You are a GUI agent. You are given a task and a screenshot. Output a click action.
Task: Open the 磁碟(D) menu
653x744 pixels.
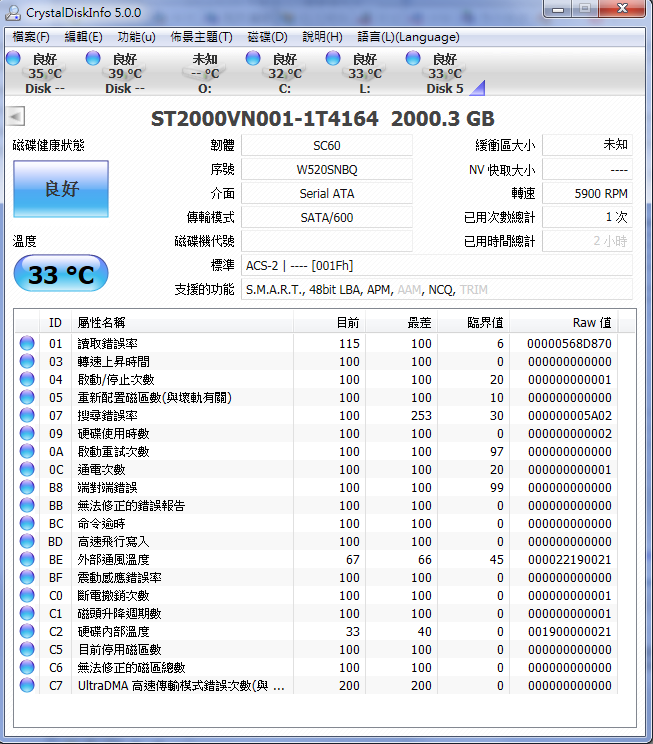(x=267, y=37)
